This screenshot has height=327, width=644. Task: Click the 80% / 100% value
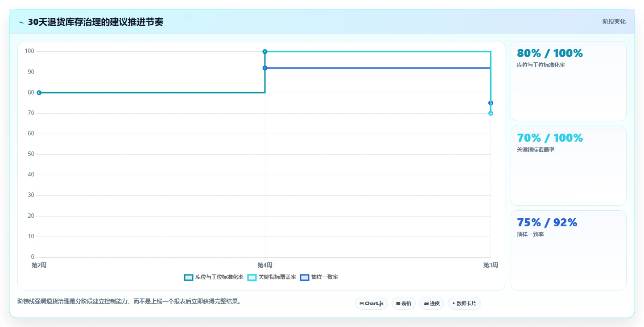tap(549, 53)
